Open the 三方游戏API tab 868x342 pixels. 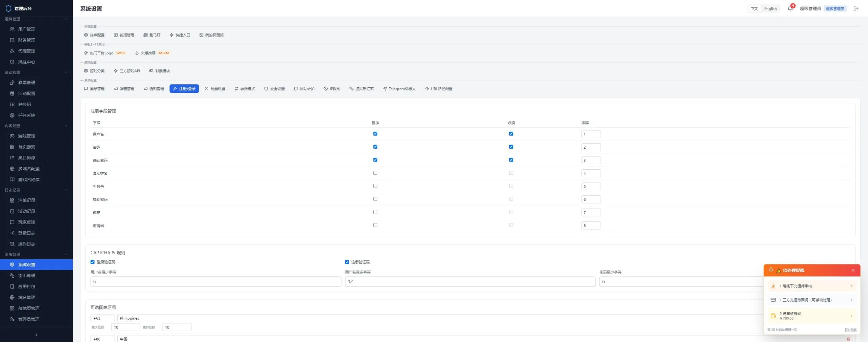(x=127, y=71)
